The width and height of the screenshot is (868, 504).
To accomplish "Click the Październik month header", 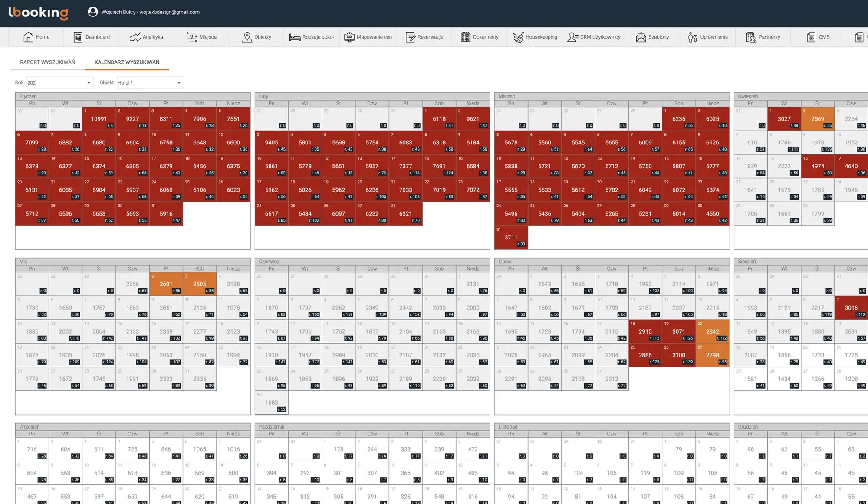I will [x=372, y=427].
